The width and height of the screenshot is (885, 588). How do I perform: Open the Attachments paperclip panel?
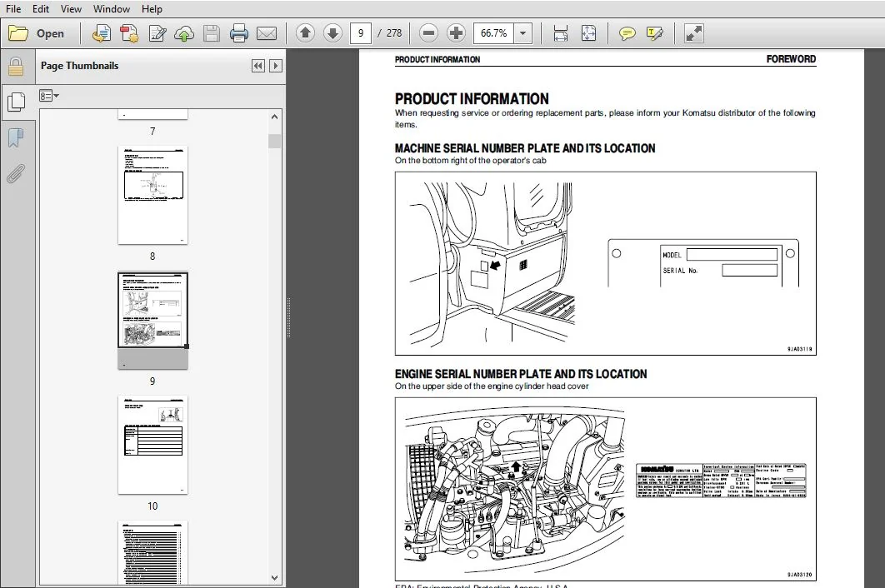coord(16,174)
